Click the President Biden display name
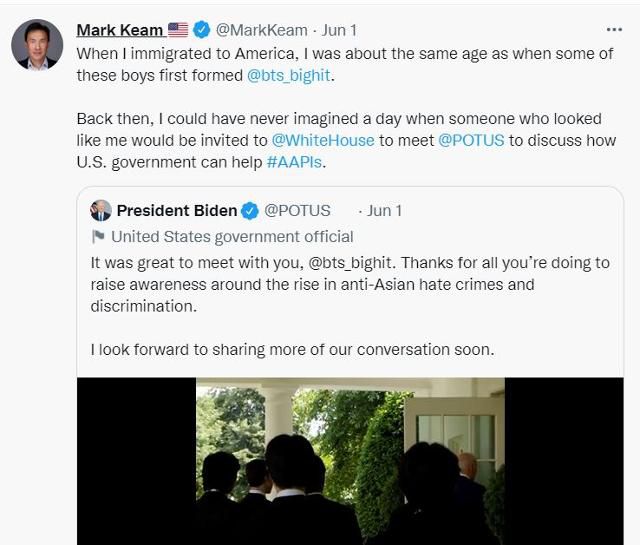Screen dimensions: 640x545 point(177,210)
